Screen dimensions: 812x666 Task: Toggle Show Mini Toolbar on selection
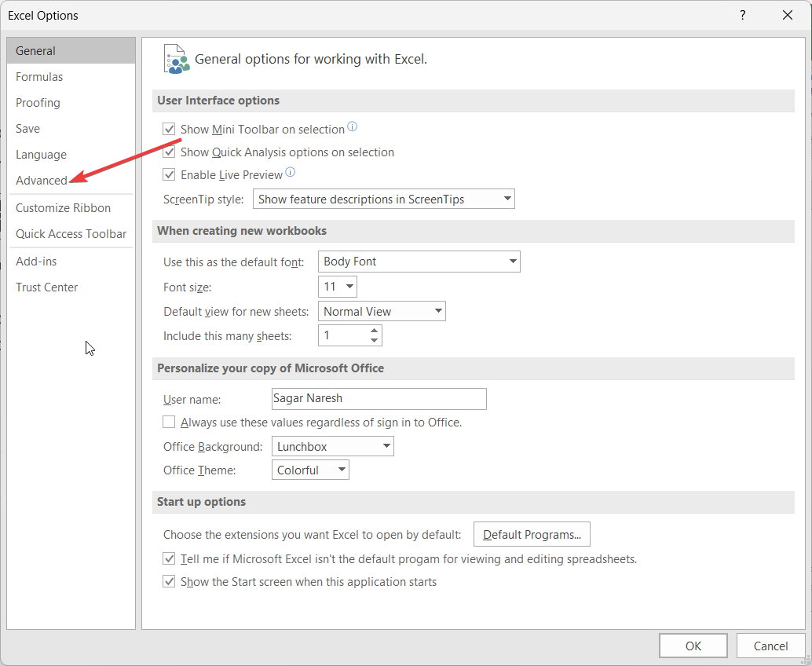tap(169, 129)
